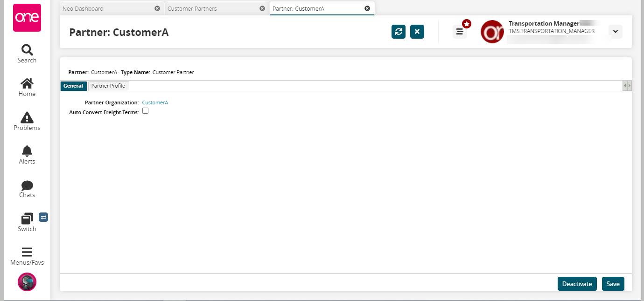Viewport: 644px width, 301px height.
Task: Toggle Auto Convert Freight Terms checkbox
Action: click(146, 111)
